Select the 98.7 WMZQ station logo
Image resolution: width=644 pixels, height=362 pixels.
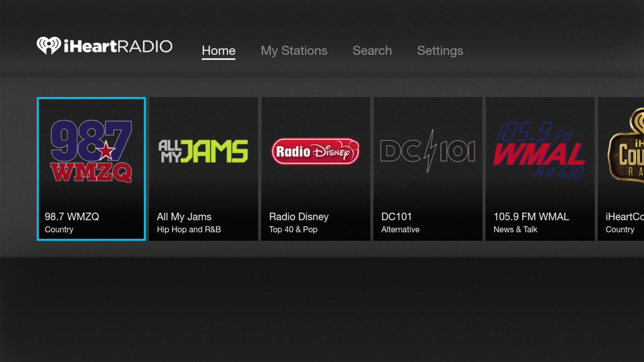91,151
